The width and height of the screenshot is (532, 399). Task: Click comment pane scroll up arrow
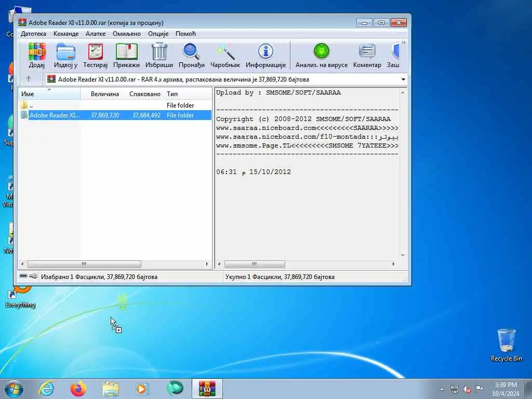pyautogui.click(x=403, y=92)
